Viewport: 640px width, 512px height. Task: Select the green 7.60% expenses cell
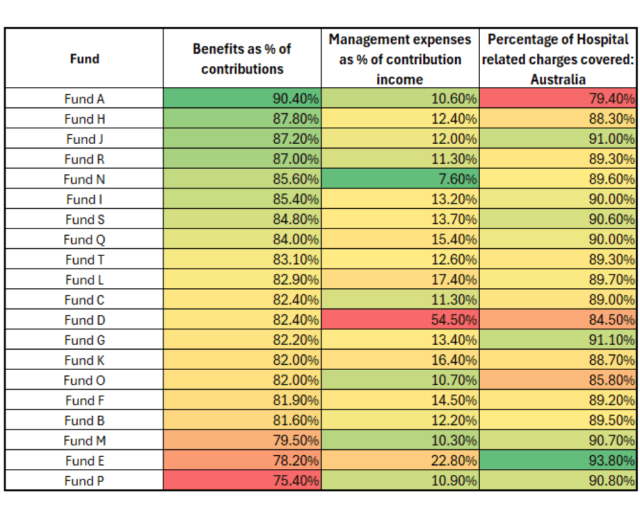tap(400, 179)
